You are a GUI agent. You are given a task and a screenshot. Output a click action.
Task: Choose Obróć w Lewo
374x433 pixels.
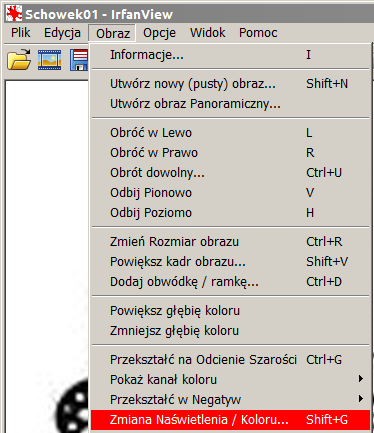pos(231,133)
